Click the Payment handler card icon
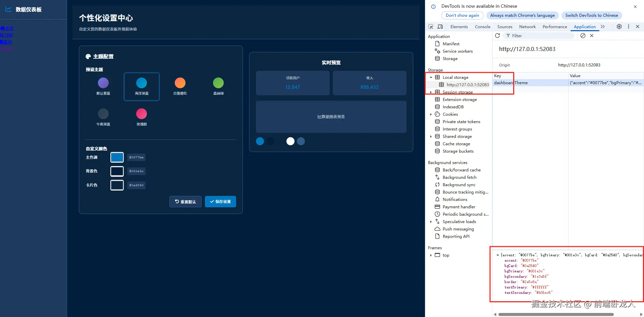Image resolution: width=644 pixels, height=317 pixels. point(437,207)
